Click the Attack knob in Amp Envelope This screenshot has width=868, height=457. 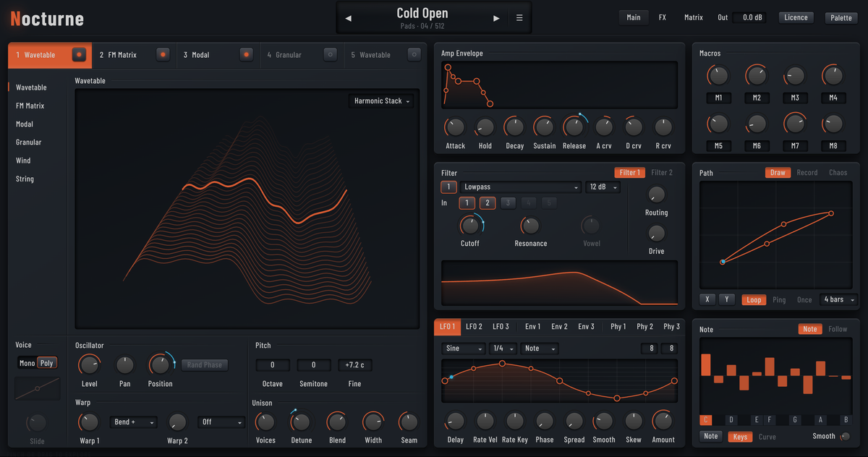click(x=455, y=127)
